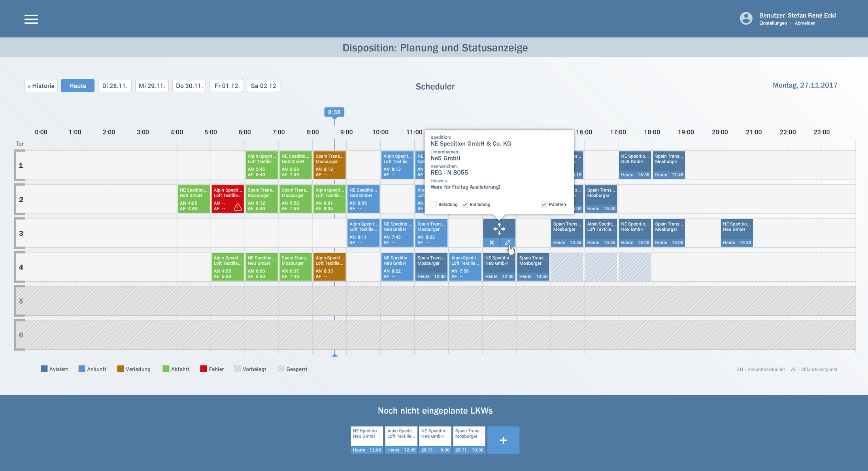Viewport: 868px width, 471px height.
Task: Click the X delete icon on selected block
Action: (x=491, y=243)
